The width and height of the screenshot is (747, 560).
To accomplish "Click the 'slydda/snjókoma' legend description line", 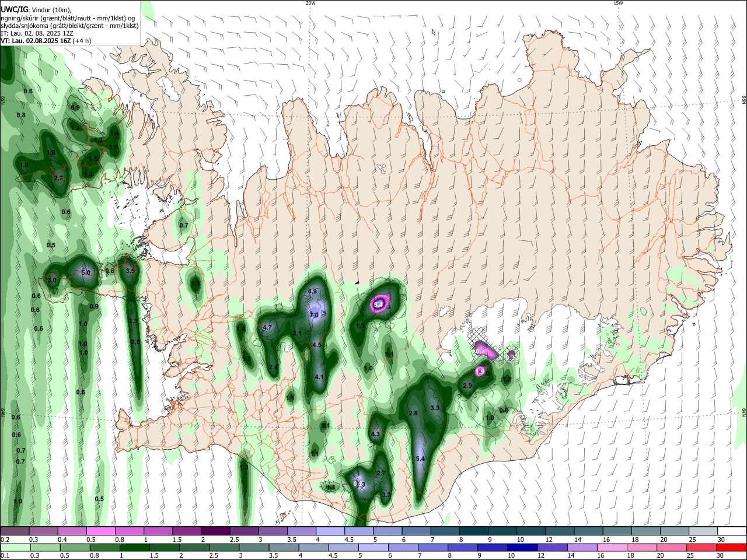I will pyautogui.click(x=69, y=26).
